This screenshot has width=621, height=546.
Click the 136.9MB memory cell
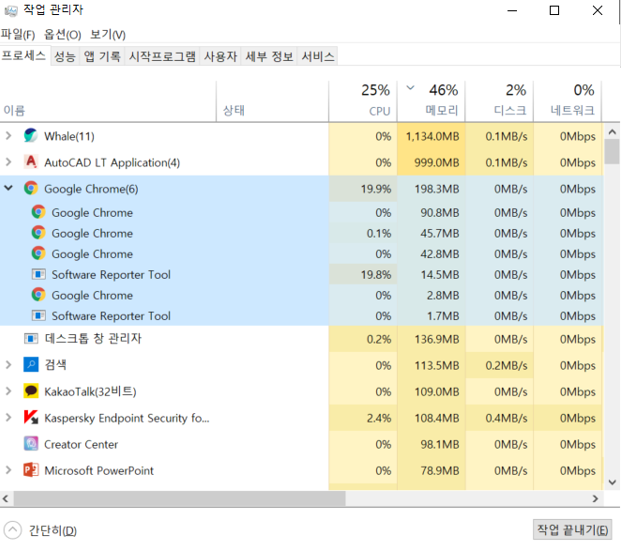(x=431, y=339)
